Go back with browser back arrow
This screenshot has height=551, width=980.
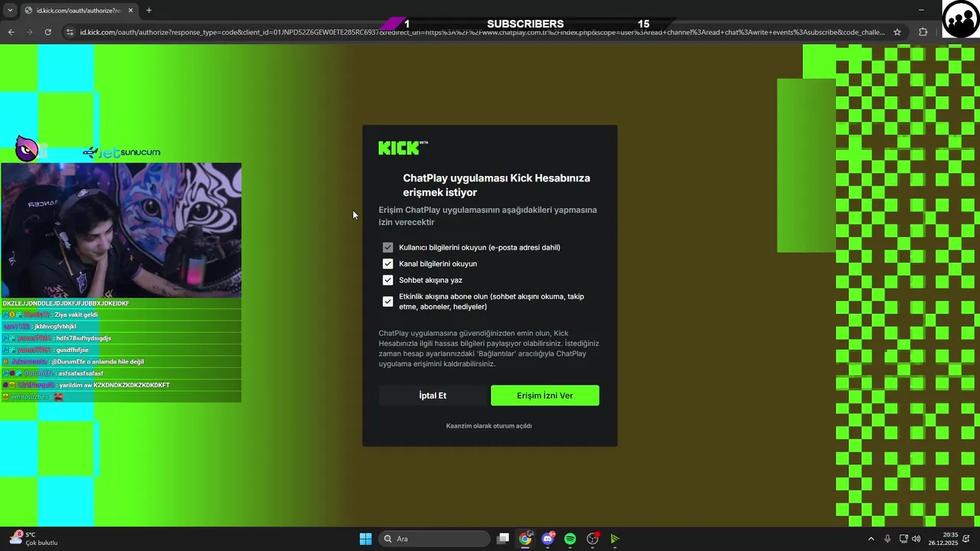click(11, 32)
